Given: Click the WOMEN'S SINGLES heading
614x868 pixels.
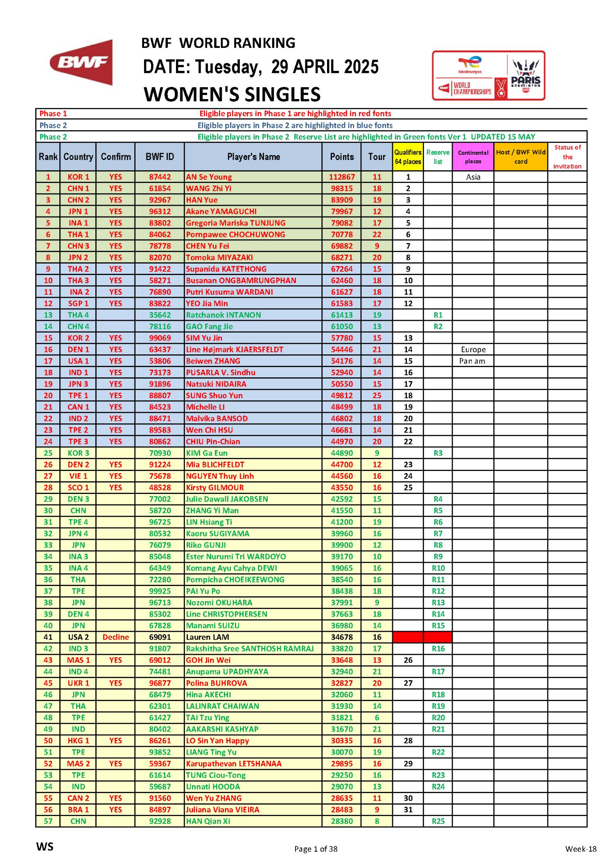Looking at the screenshot, I should [x=232, y=94].
